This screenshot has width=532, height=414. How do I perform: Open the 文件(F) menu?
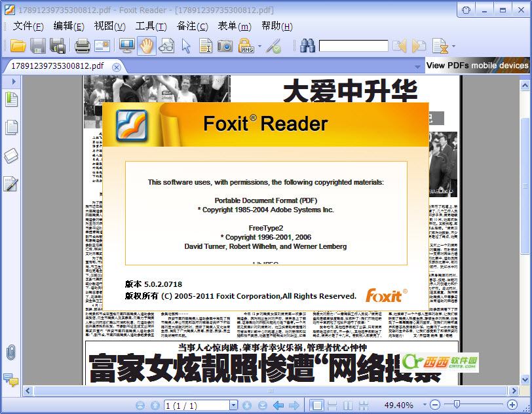click(x=28, y=26)
